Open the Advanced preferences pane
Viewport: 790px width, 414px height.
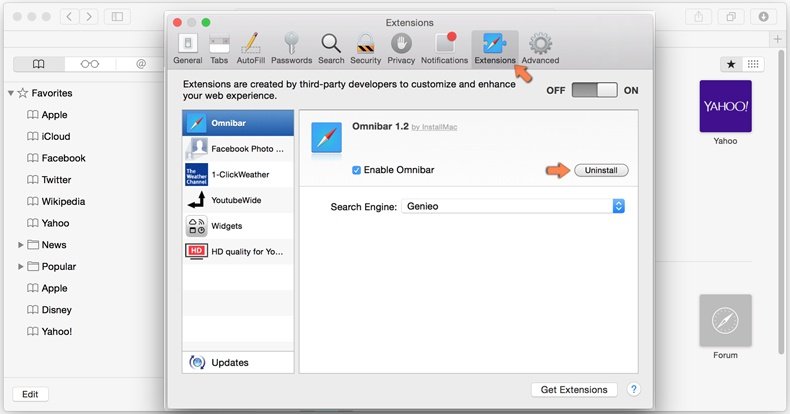[x=540, y=49]
